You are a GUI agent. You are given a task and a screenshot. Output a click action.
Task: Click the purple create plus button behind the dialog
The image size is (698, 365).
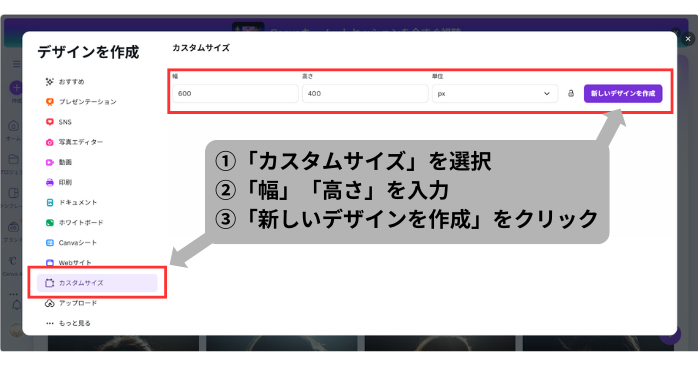click(x=16, y=87)
